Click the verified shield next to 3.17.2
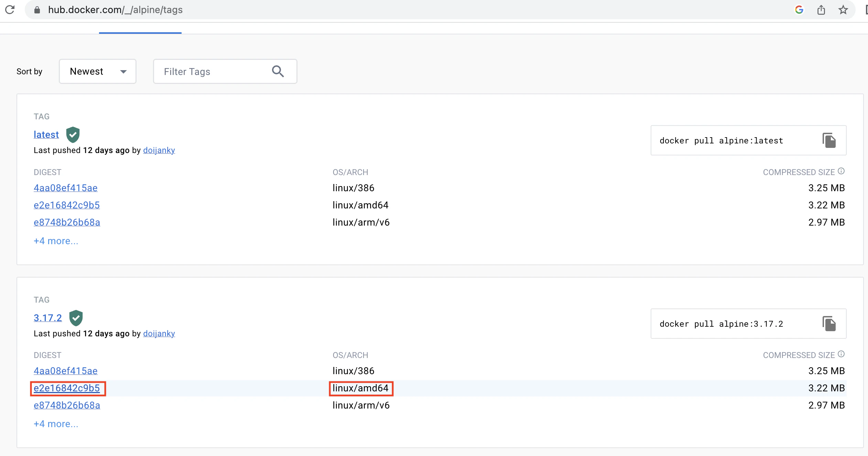This screenshot has height=456, width=868. [x=76, y=318]
